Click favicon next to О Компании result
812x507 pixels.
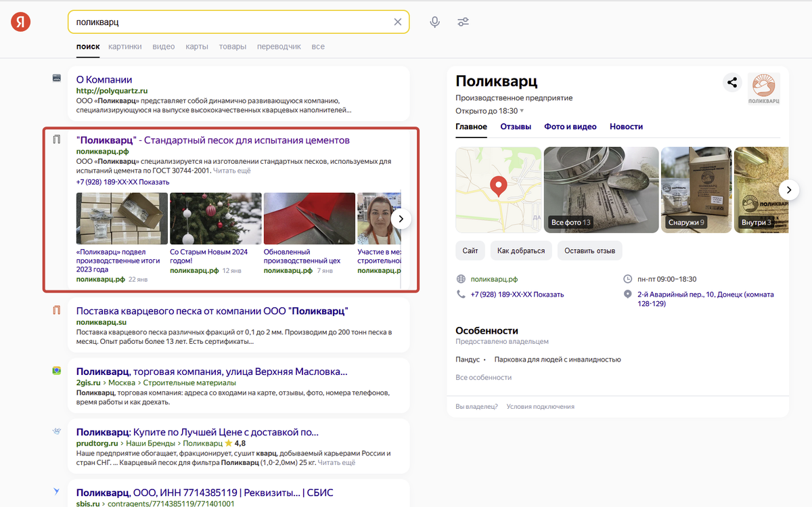[x=57, y=79]
